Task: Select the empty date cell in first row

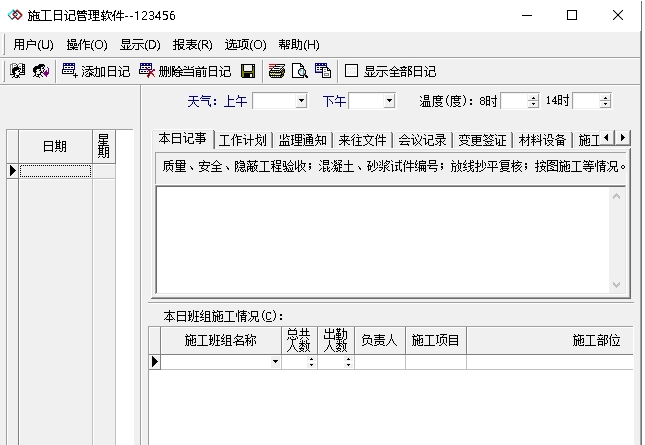Action: pos(55,171)
